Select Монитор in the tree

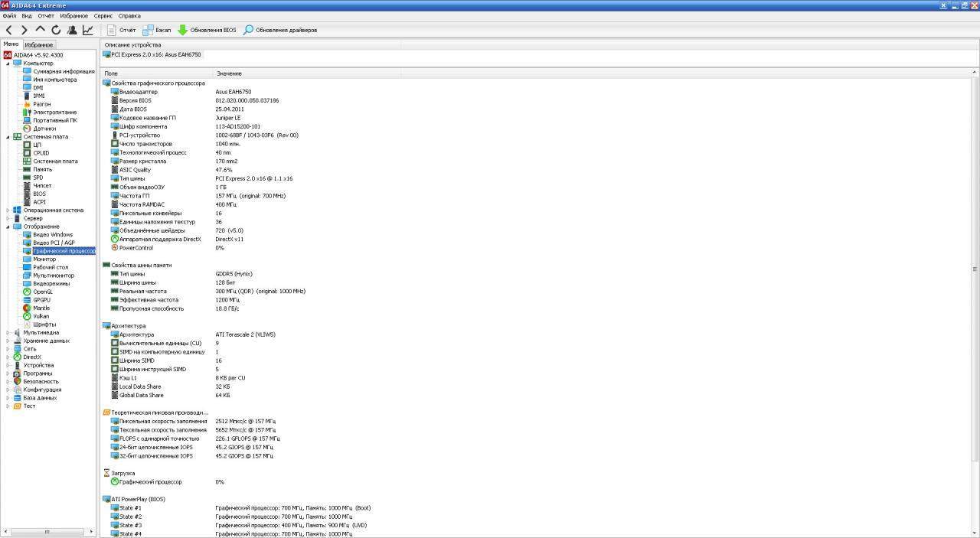tap(44, 259)
